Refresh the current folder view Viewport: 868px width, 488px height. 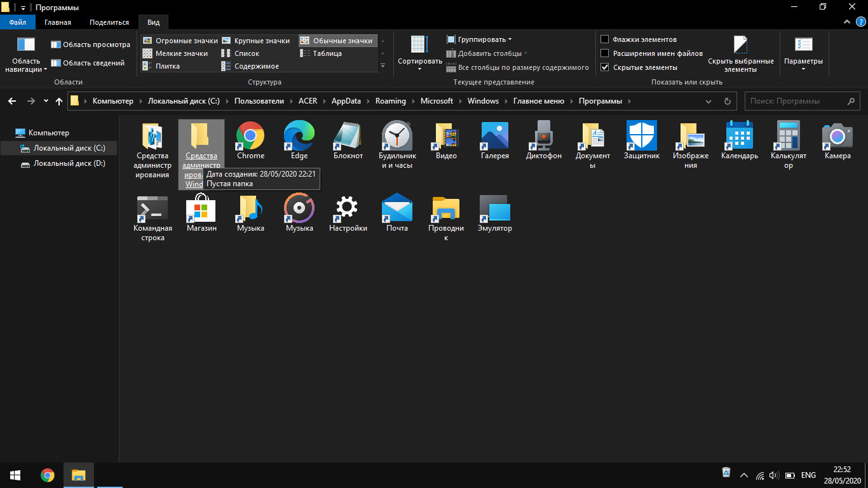(728, 101)
